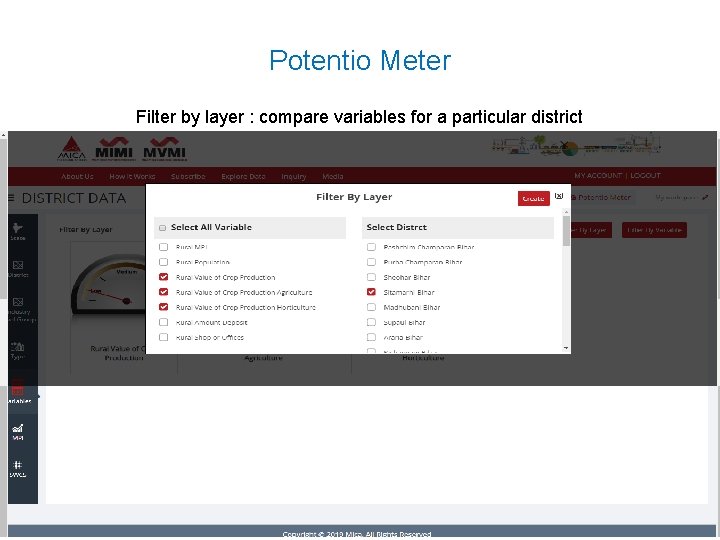Check the Sheohar Bihar checkbox

pos(371,277)
